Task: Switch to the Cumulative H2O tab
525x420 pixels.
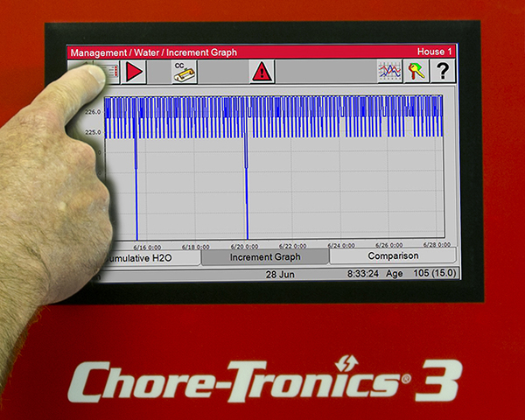Action: (151, 258)
